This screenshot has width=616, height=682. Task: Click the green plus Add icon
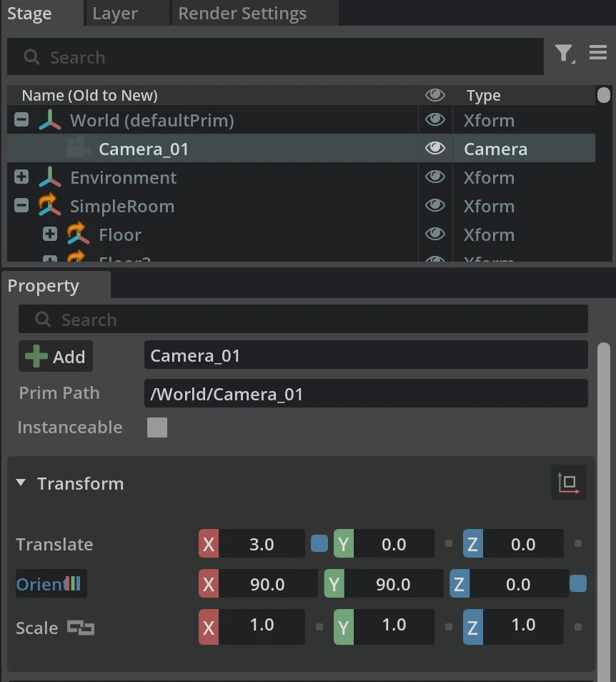click(36, 356)
